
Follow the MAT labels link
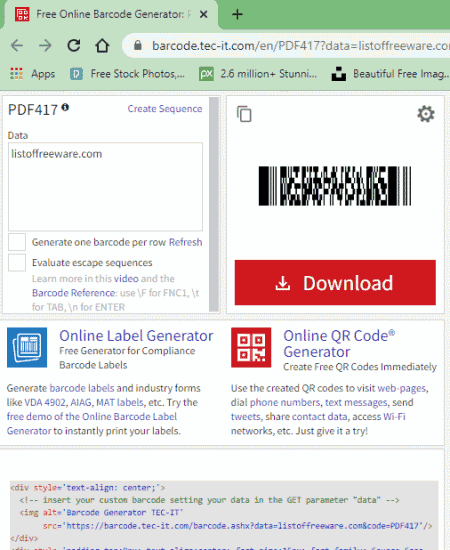click(120, 402)
